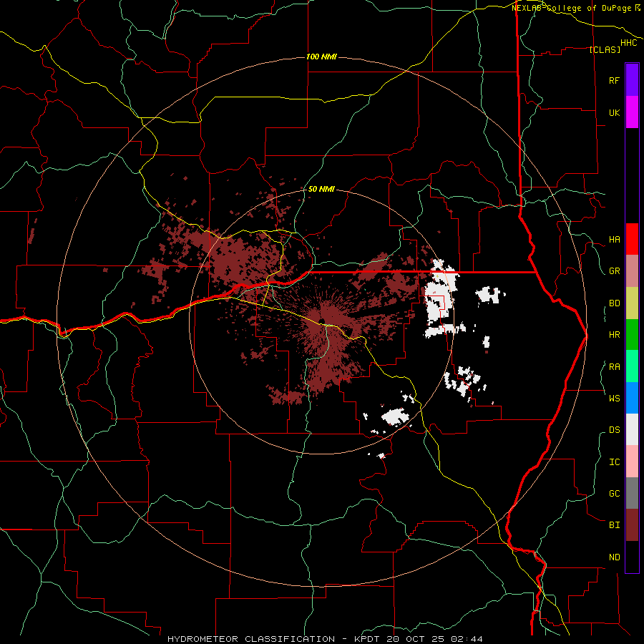Click the HA red legend swatch
Viewport: 644px width, 644px height.
pos(632,239)
